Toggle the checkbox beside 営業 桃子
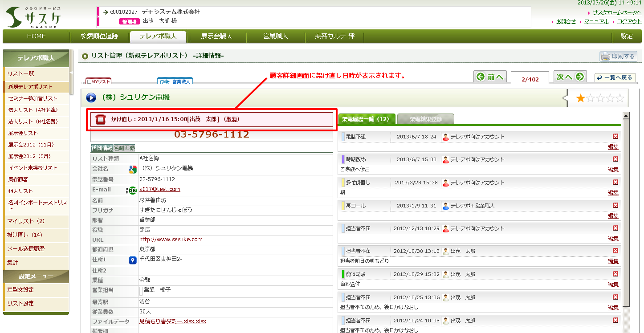644x333 pixels. click(x=141, y=291)
